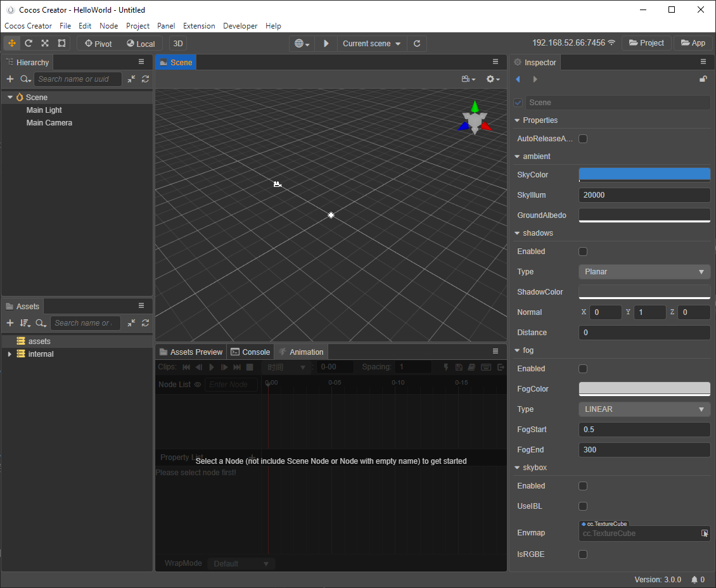Click the Project folder button

[646, 43]
